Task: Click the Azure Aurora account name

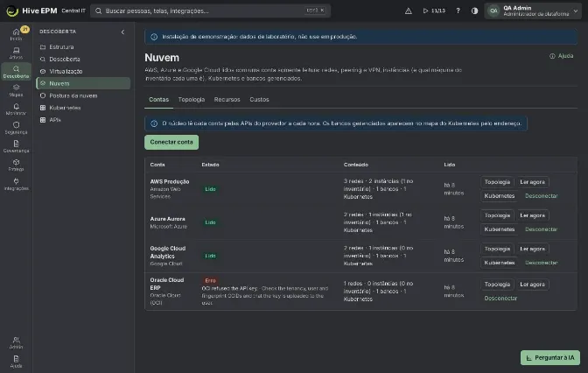Action: (167, 219)
